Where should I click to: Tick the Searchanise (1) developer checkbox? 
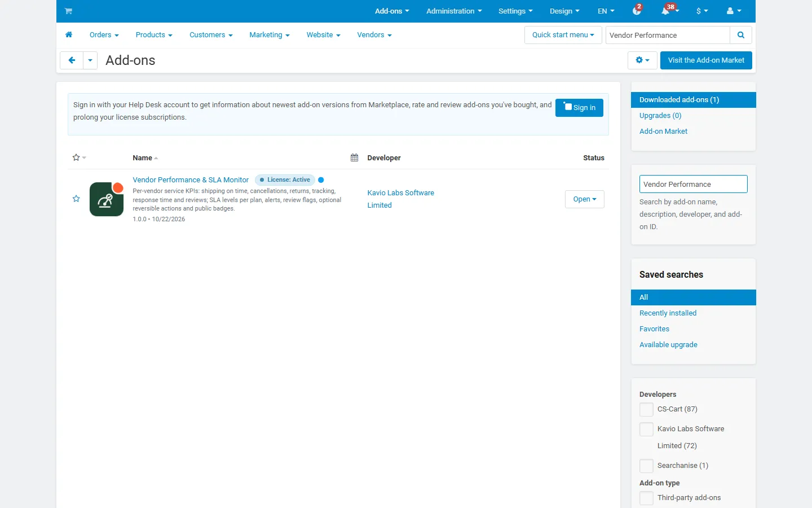[x=646, y=466]
